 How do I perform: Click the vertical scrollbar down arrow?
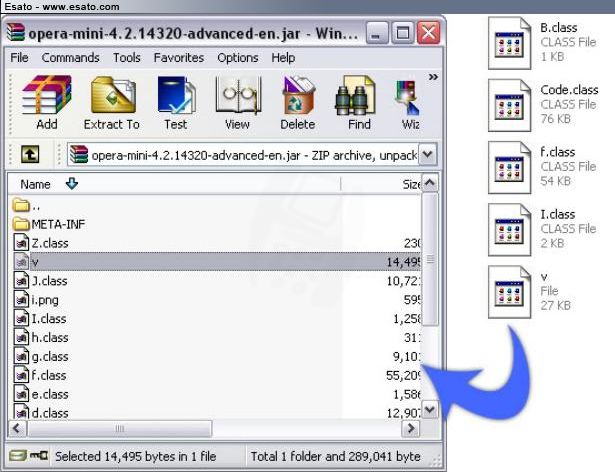point(430,410)
